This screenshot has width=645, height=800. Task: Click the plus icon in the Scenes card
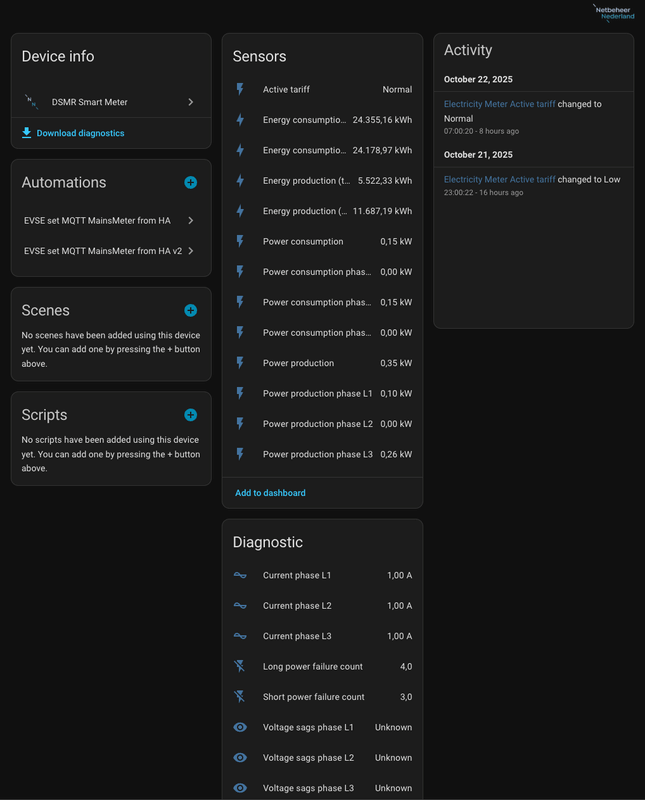coord(190,310)
